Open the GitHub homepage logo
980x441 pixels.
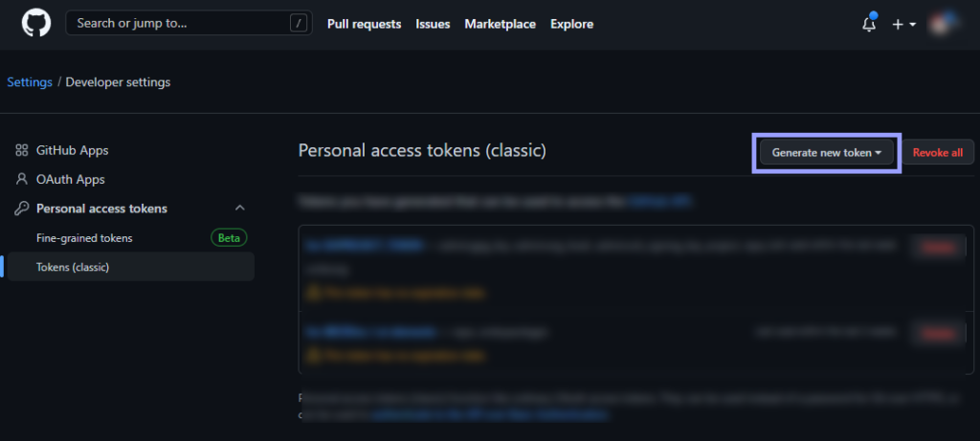(36, 24)
